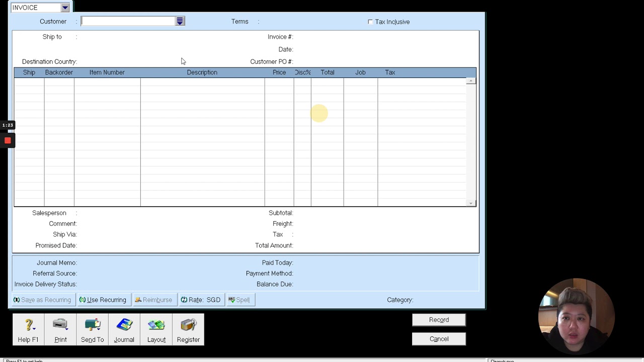Click the Referral Source label
The height and width of the screenshot is (362, 644).
tap(55, 274)
